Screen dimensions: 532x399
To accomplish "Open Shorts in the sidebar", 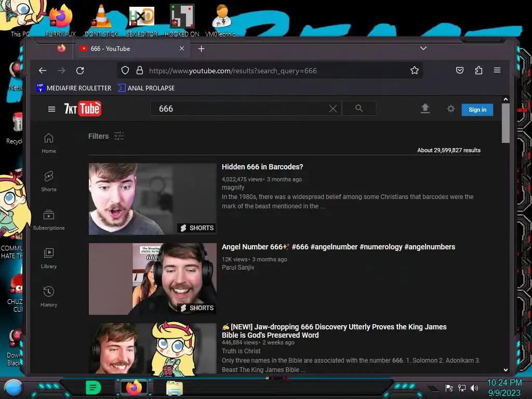I will [48, 181].
